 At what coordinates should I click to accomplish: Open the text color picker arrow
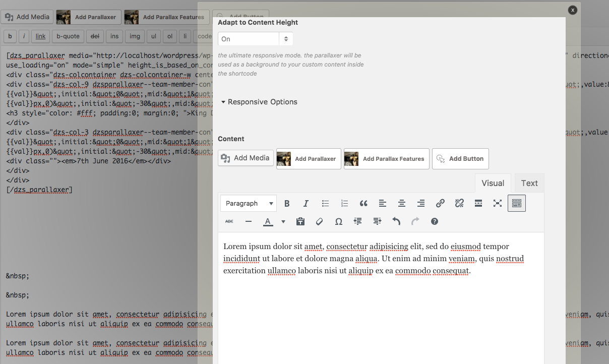[x=283, y=221]
